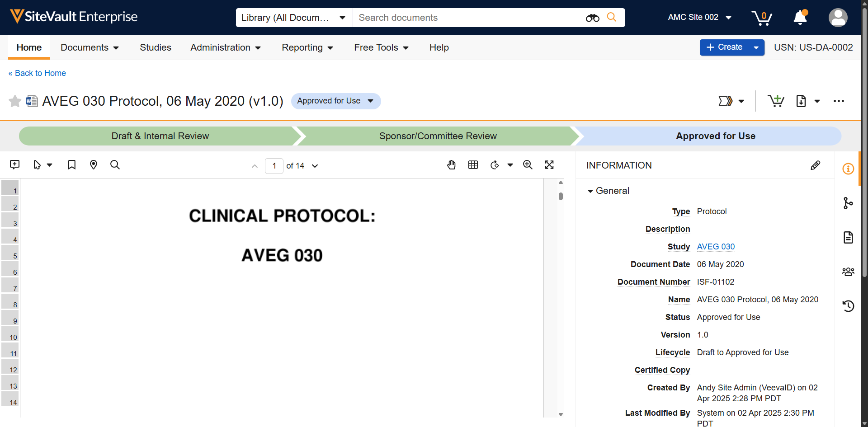Jump to page 7 thumbnail
Screen dimensions: 868x427
(10, 285)
